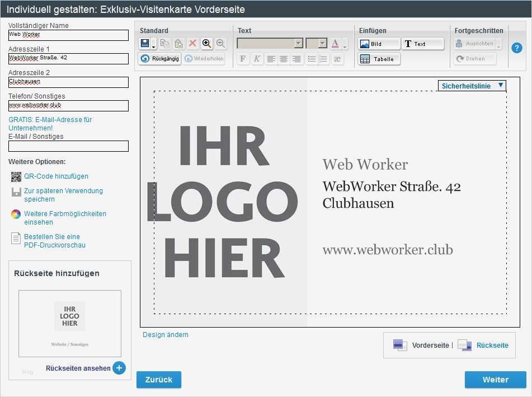Screen dimensions: 532x397
Task: Click the Adresszeile 1 input field
Action: pyautogui.click(x=69, y=58)
